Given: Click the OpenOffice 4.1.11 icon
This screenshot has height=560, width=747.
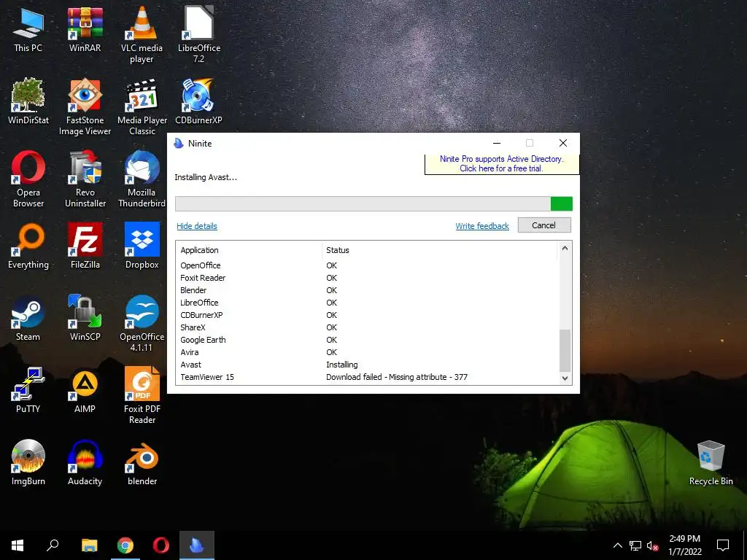Looking at the screenshot, I should [142, 324].
